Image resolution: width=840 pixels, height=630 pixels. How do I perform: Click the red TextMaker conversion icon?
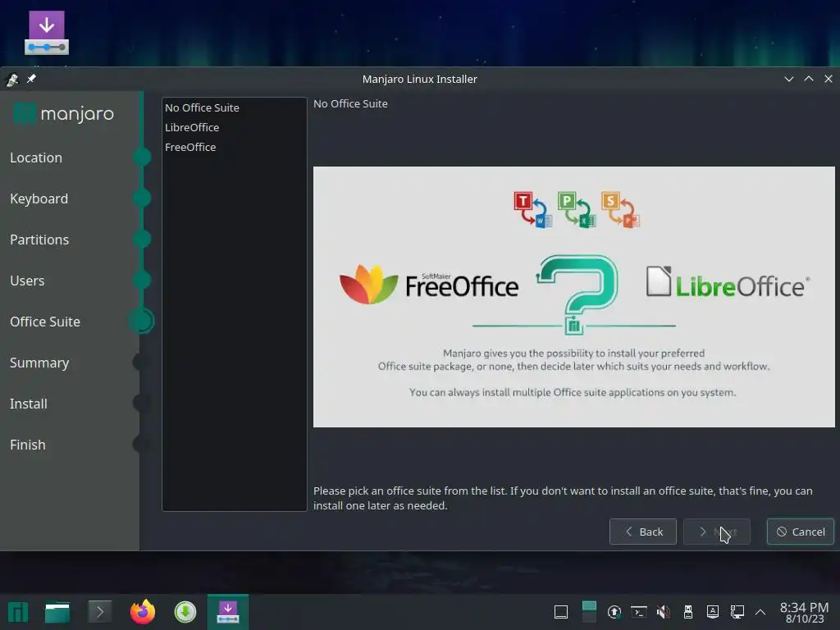[532, 209]
